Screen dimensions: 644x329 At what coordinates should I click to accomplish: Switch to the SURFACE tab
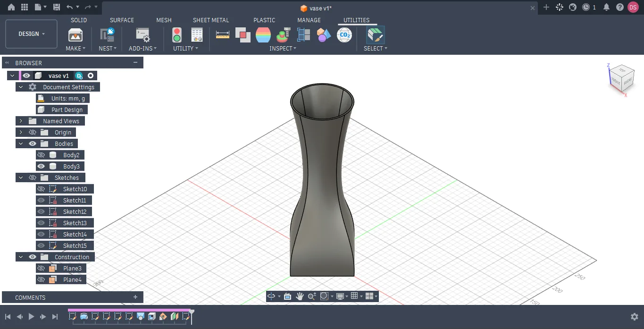coord(122,20)
